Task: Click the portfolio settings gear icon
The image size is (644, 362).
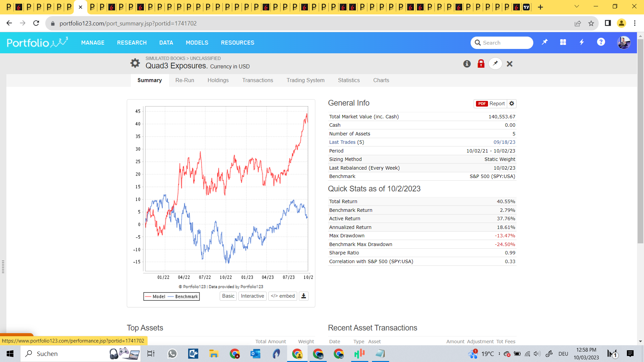Action: click(135, 63)
